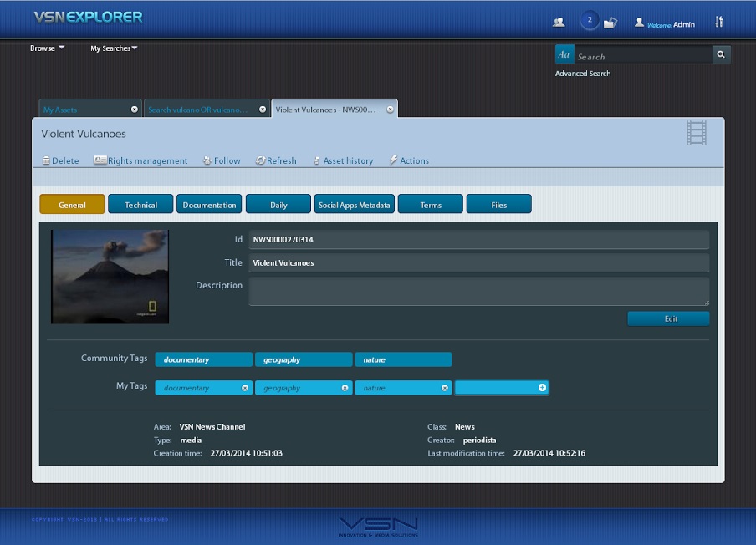Click the Title field Violent Vulcanoes

(x=478, y=263)
